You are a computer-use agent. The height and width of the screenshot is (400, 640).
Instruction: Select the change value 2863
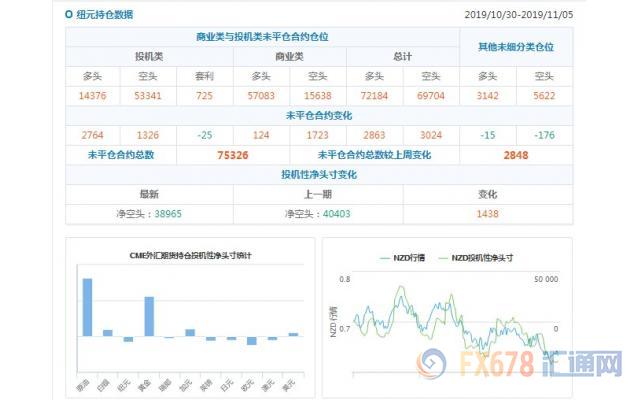point(374,135)
